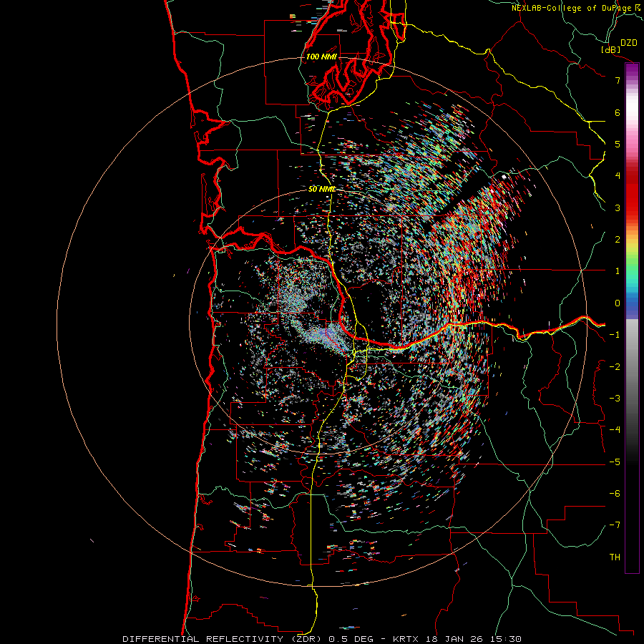644x644 pixels.
Task: Click the -4 value on color scale
Action: point(615,430)
